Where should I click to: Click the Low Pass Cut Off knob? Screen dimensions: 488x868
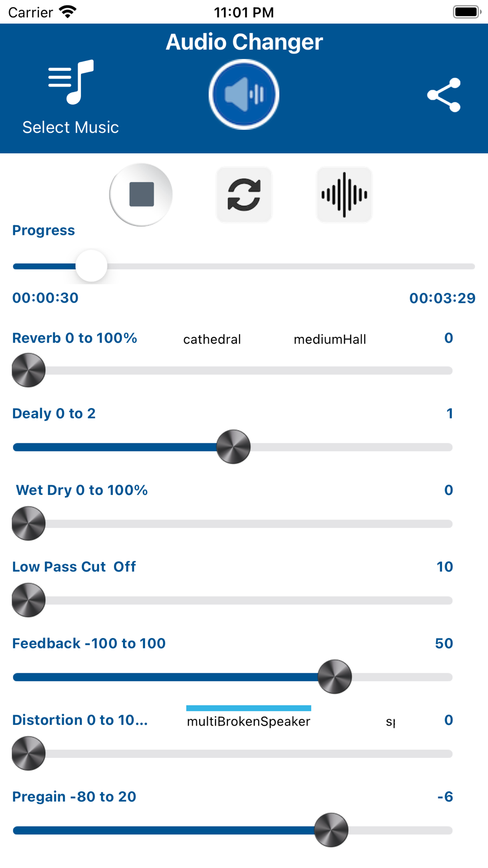tap(28, 600)
